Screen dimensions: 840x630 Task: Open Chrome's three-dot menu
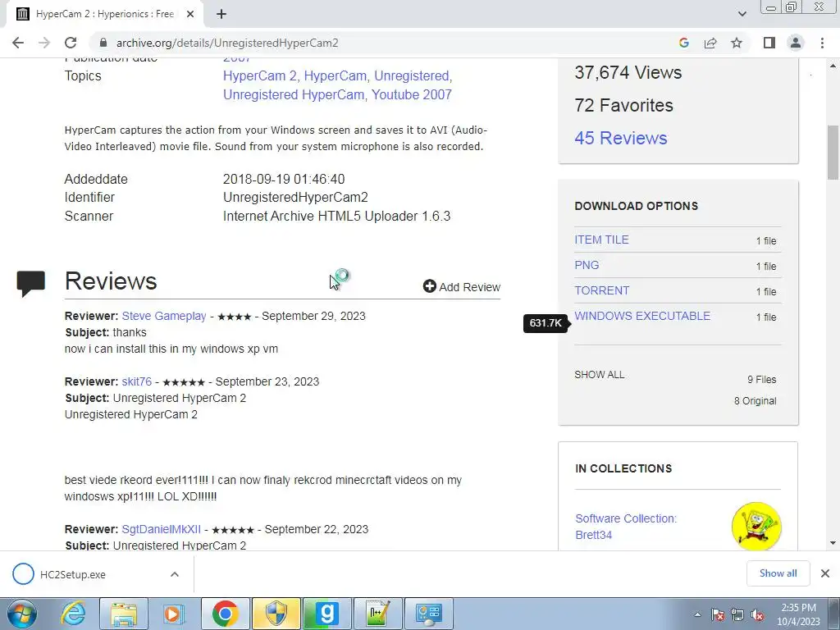coord(822,43)
